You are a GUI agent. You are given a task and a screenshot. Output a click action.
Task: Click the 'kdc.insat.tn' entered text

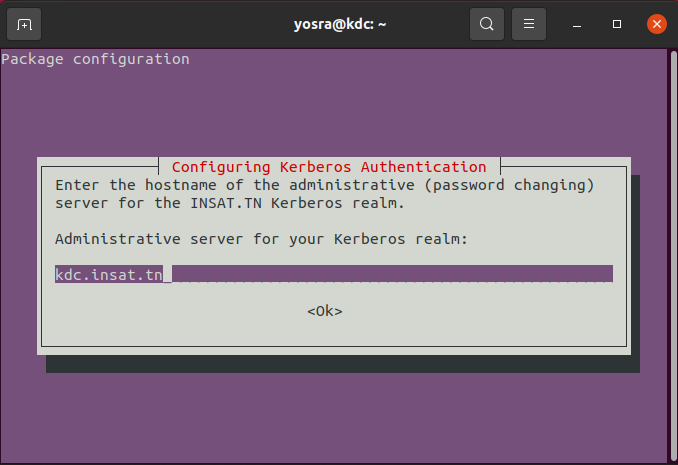pos(109,275)
